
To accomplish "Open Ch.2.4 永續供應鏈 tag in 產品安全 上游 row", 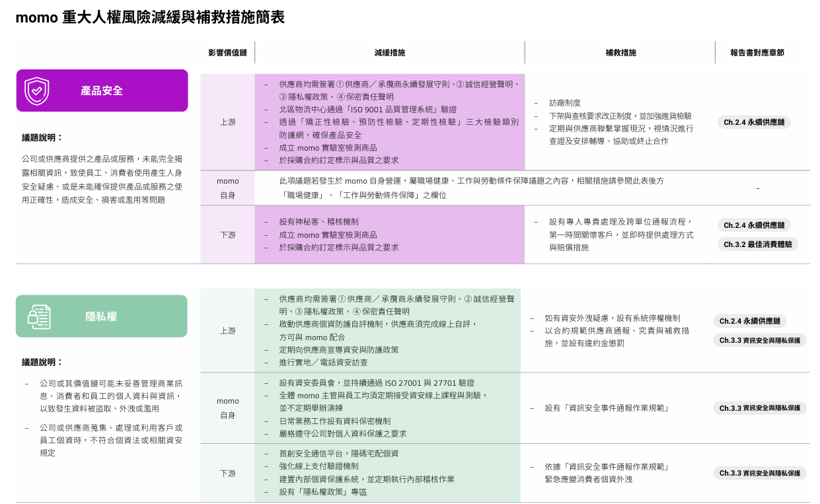I will tap(754, 122).
